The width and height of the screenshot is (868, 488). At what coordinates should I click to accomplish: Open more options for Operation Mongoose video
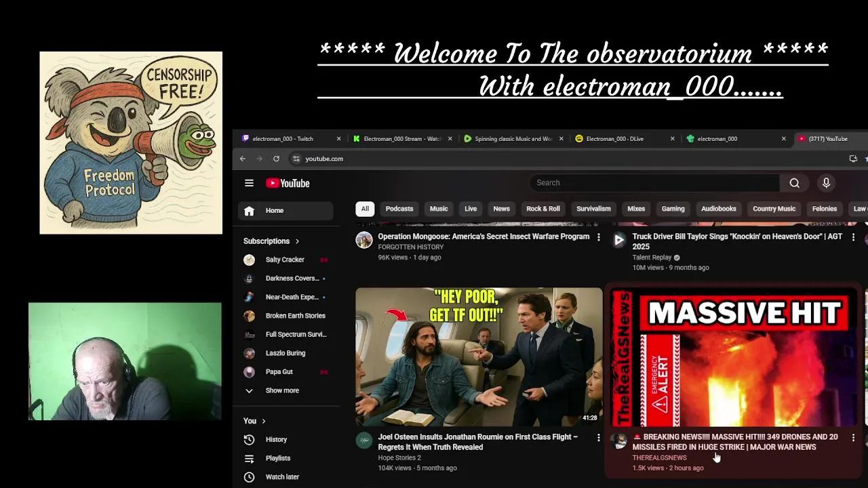point(598,237)
